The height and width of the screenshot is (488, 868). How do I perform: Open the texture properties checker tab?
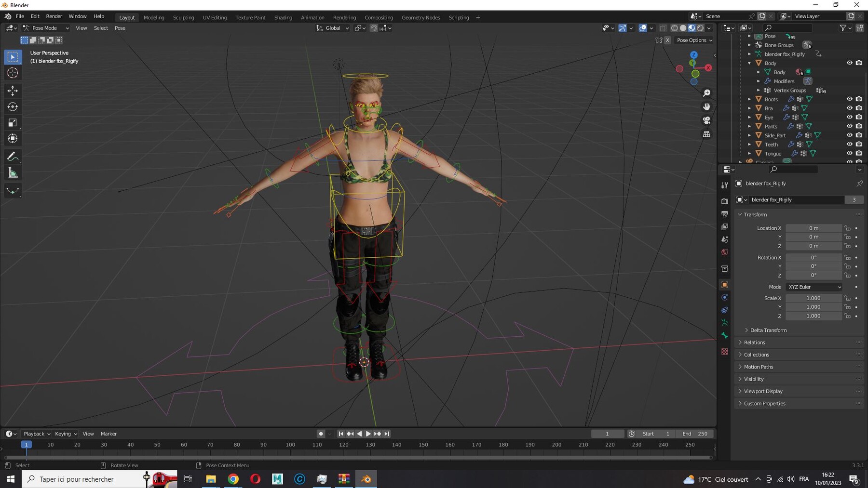(724, 352)
